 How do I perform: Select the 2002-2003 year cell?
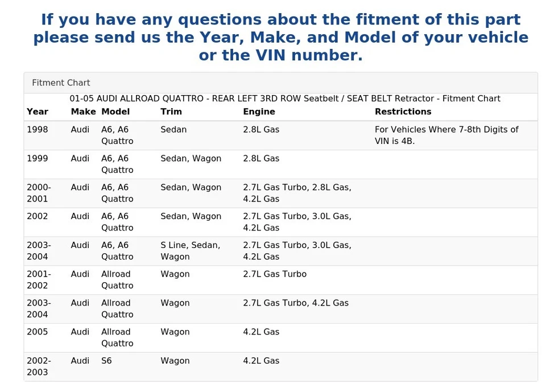click(39, 366)
